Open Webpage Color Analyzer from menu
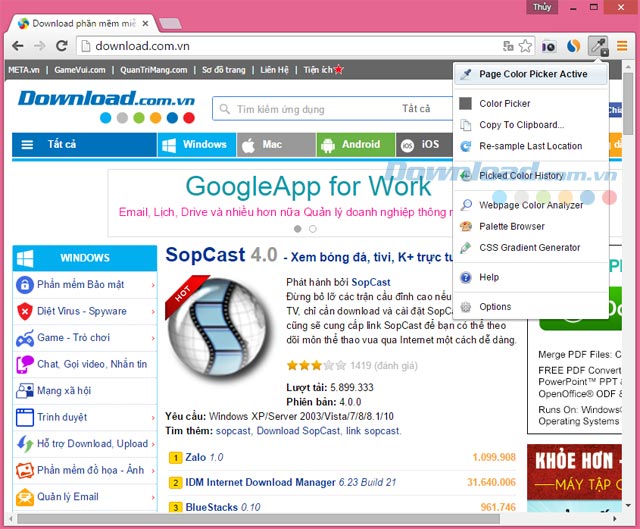Screen dimensions: 640x529 click(530, 205)
